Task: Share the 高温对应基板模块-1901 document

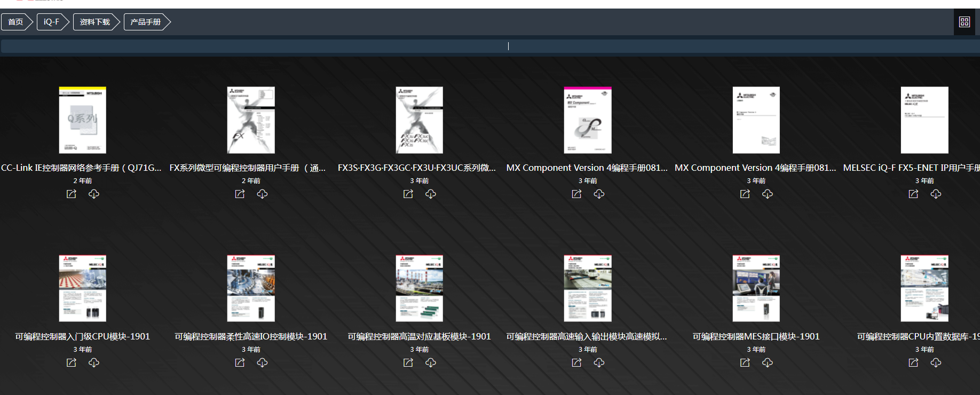Action: tap(408, 362)
